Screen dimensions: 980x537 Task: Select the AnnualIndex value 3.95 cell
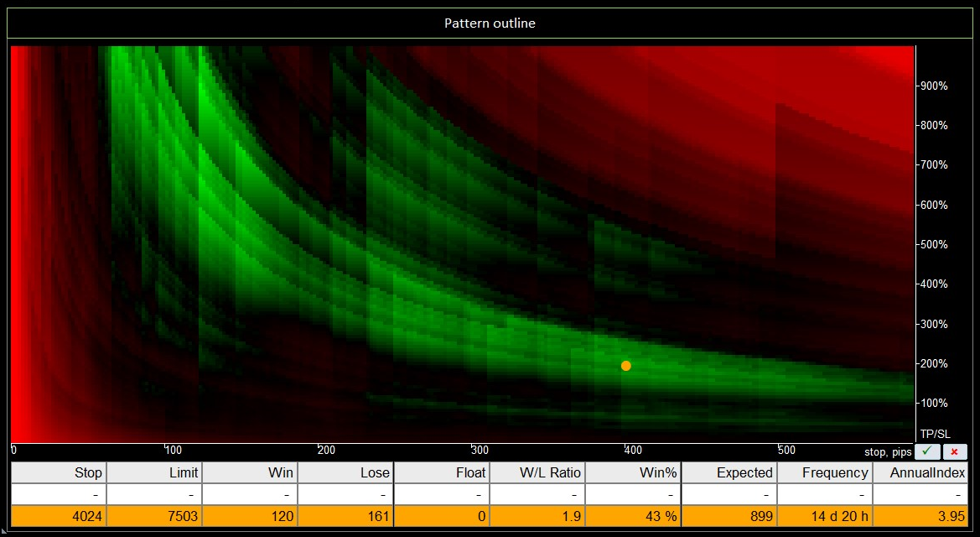pos(920,516)
